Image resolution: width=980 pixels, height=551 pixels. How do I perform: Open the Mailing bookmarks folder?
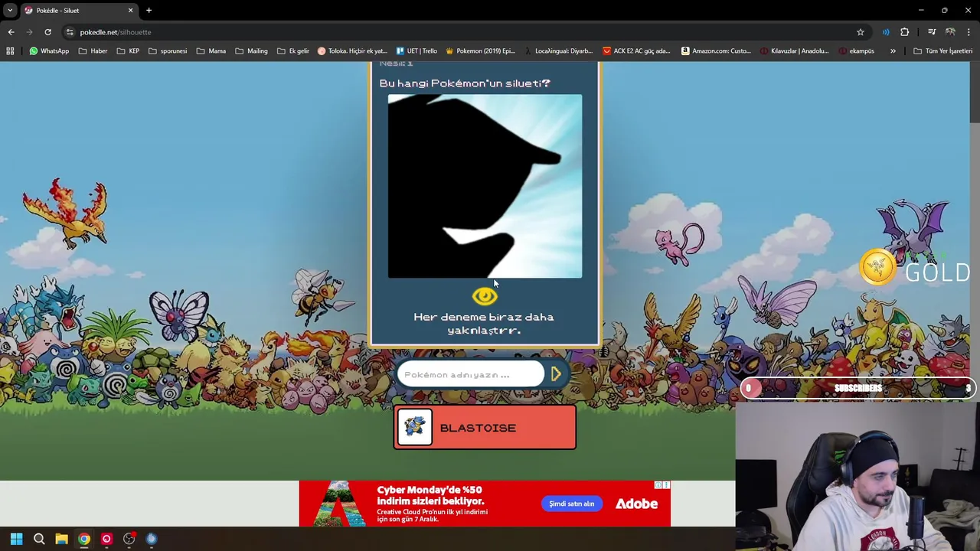coord(251,51)
